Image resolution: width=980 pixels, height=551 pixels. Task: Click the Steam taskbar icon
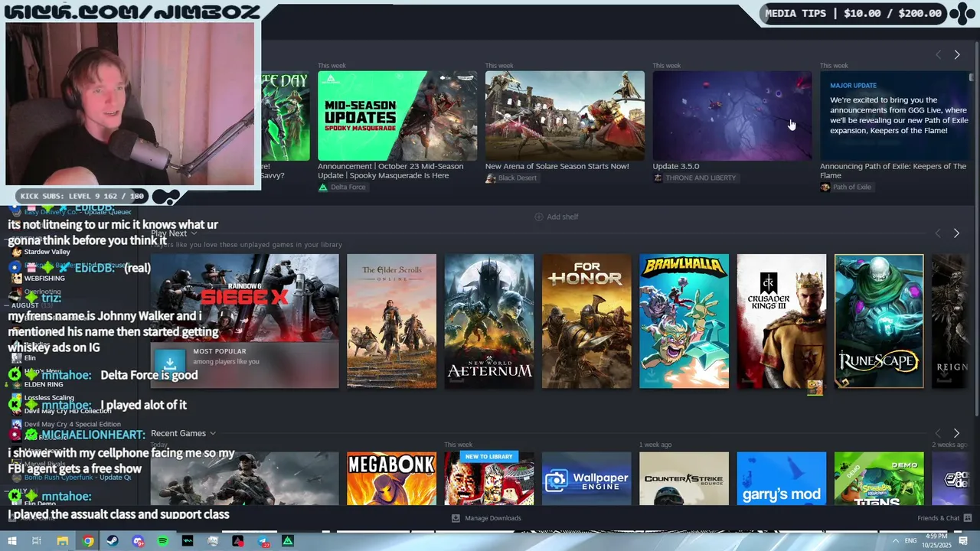(x=113, y=541)
